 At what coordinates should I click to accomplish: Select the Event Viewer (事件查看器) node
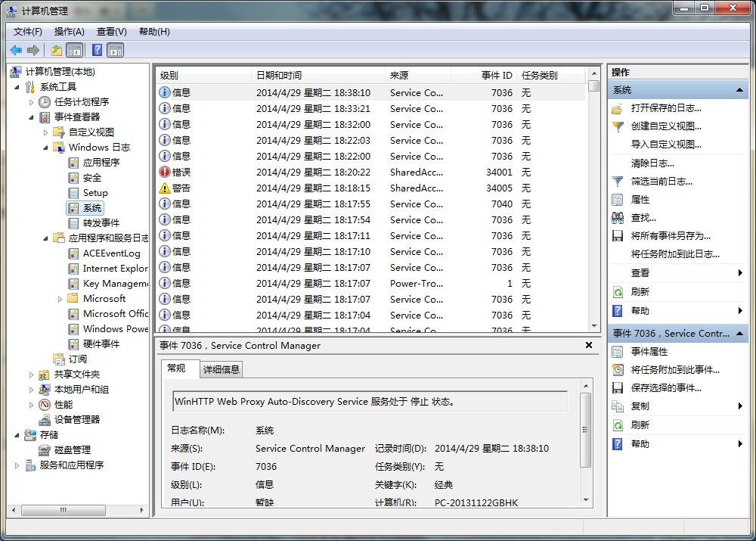pos(76,117)
